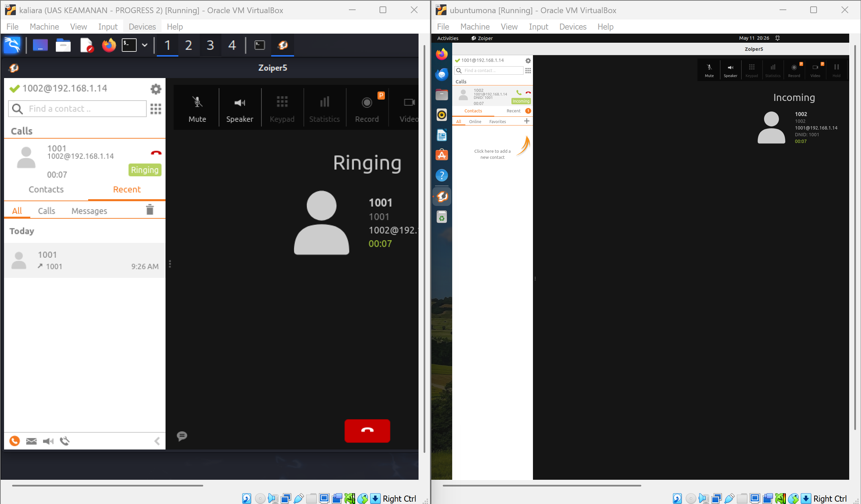Click the ubuntumona vertical scrollbar

855,237
